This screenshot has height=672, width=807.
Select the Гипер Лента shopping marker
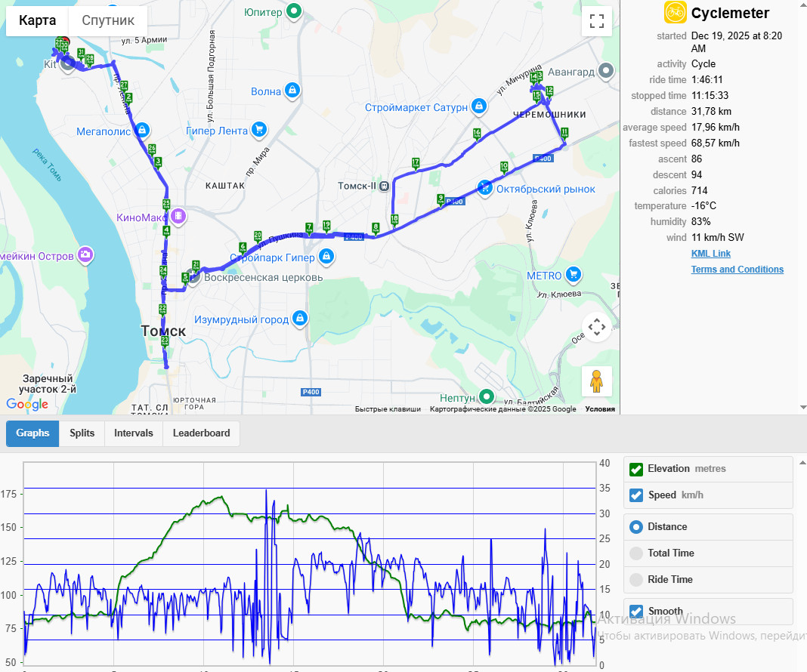[x=259, y=130]
